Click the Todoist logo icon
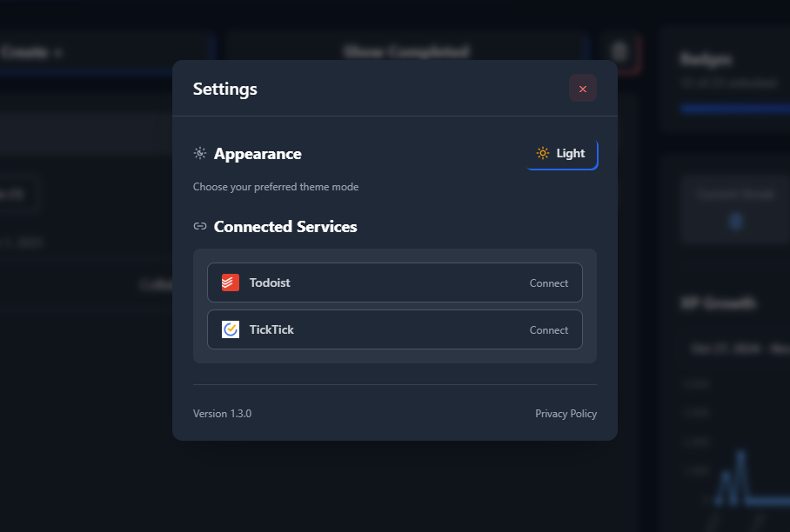Image resolution: width=790 pixels, height=532 pixels. coord(231,283)
